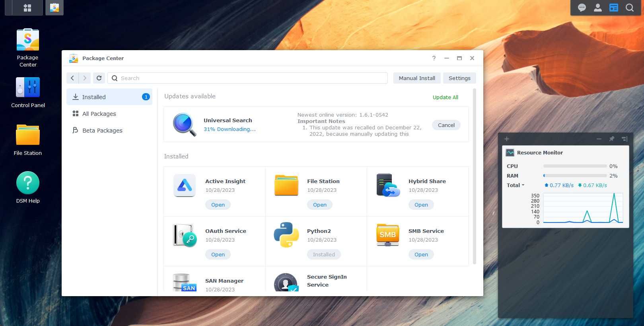Select the Beta Packages sidebar tab

point(109,130)
